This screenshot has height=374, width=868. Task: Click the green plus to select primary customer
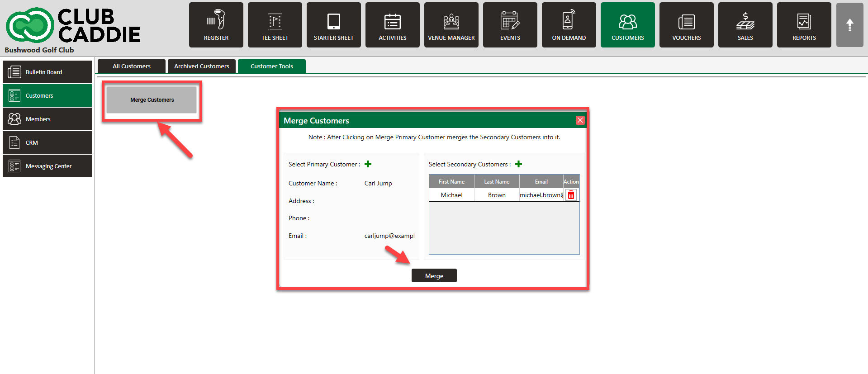pos(368,164)
